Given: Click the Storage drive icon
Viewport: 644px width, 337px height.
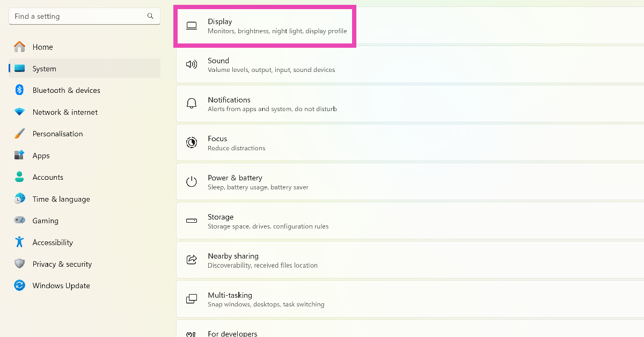Looking at the screenshot, I should pyautogui.click(x=192, y=221).
